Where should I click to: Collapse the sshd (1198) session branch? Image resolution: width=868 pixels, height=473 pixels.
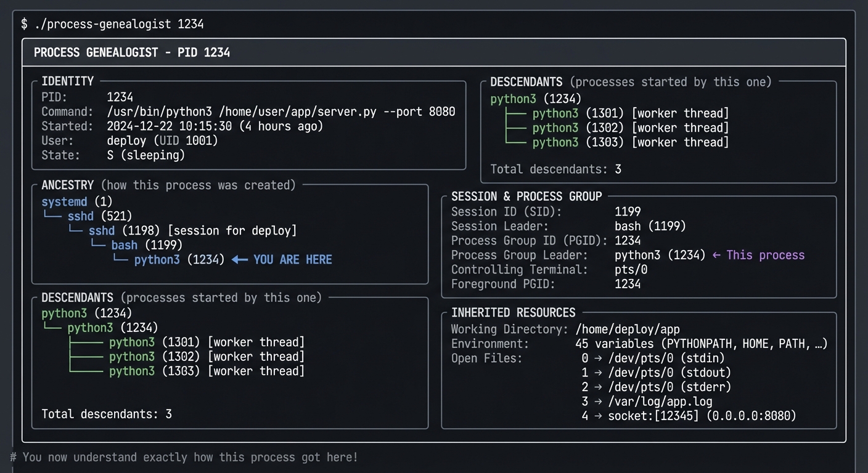(x=102, y=230)
